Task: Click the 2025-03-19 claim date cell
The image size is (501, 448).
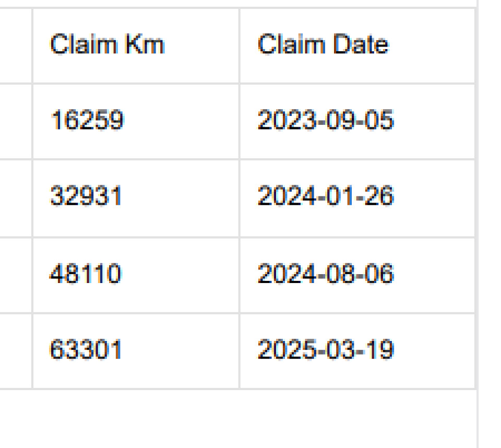Action: point(325,350)
